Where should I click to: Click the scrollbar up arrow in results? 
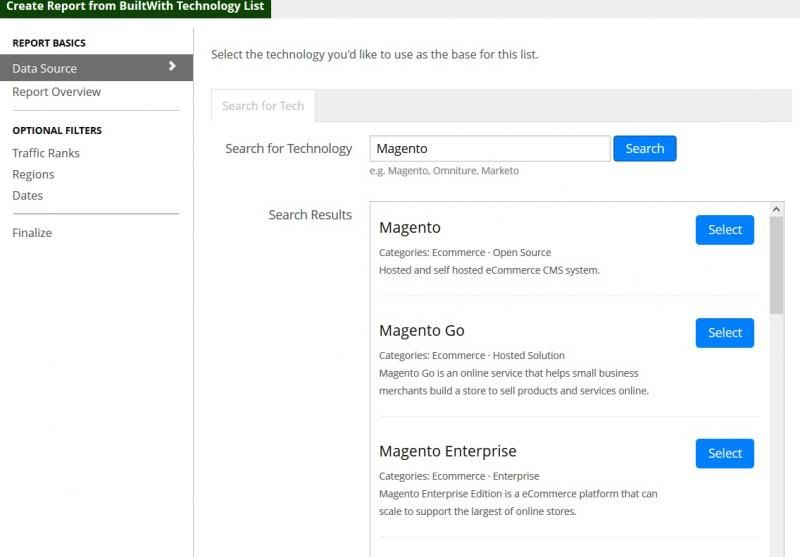point(776,209)
